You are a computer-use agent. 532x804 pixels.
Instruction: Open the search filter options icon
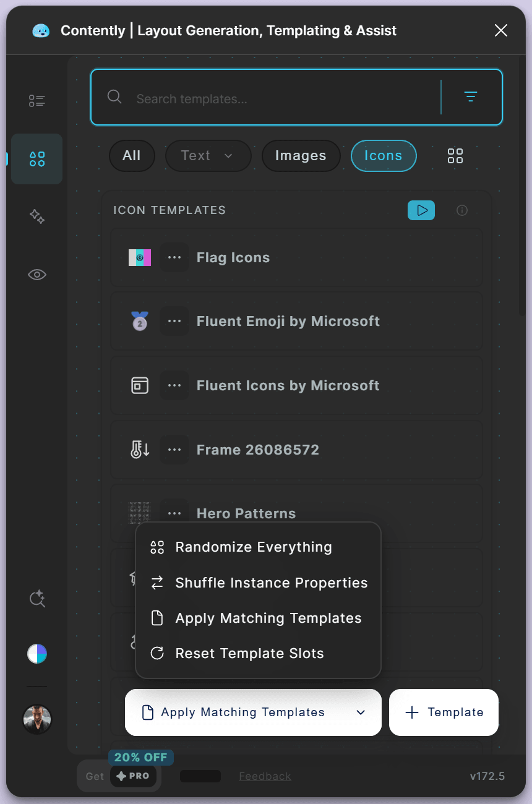[471, 96]
